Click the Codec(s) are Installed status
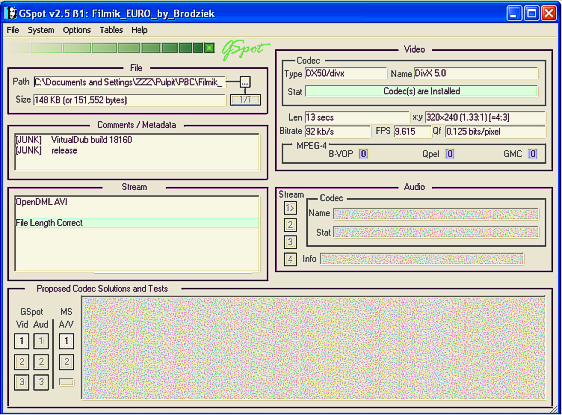Image resolution: width=562 pixels, height=415 pixels. tap(422, 91)
